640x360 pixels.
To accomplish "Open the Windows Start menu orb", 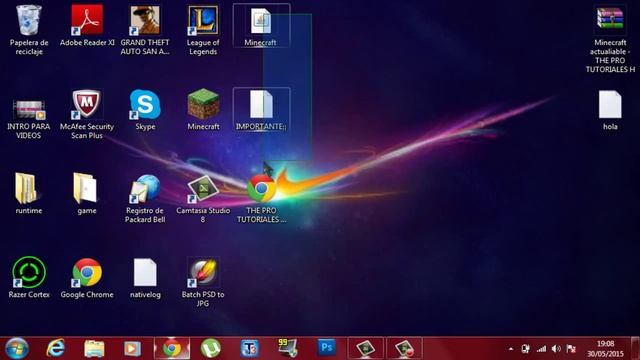I will pyautogui.click(x=17, y=348).
